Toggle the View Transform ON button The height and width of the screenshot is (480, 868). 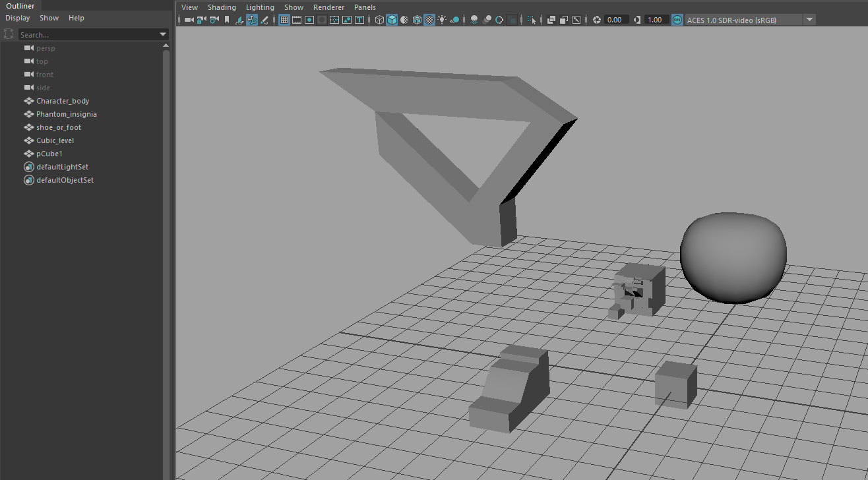pyautogui.click(x=677, y=20)
